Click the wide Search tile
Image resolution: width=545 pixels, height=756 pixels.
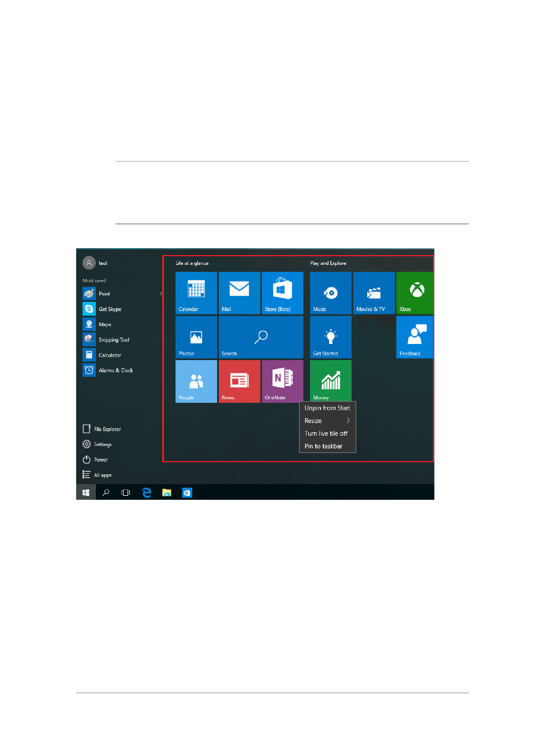coord(261,337)
